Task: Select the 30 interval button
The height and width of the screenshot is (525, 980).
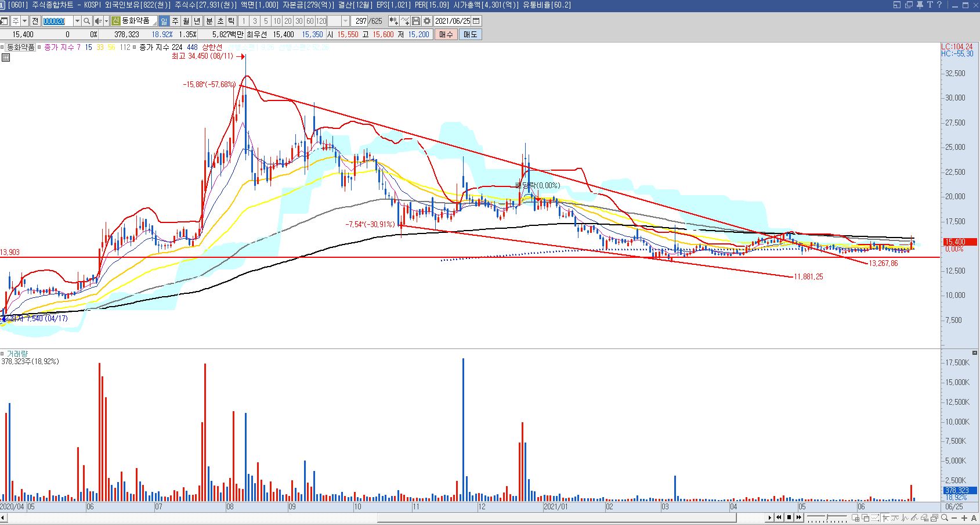Action: pos(299,21)
